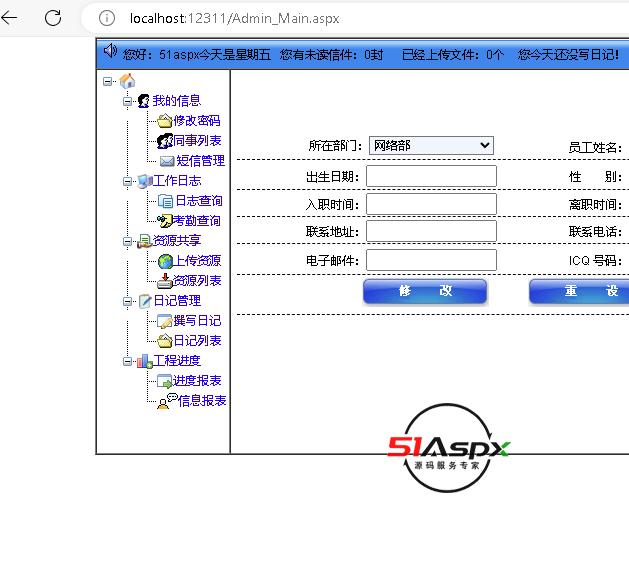Screen dimensions: 629x579
Task: Click the chat person icon beside 信息报表
Action: [x=167, y=401]
